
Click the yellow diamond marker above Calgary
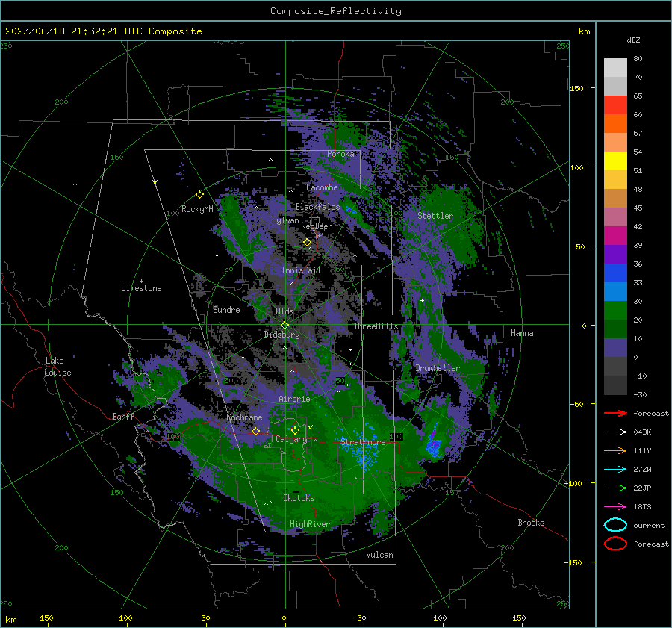[x=295, y=430]
